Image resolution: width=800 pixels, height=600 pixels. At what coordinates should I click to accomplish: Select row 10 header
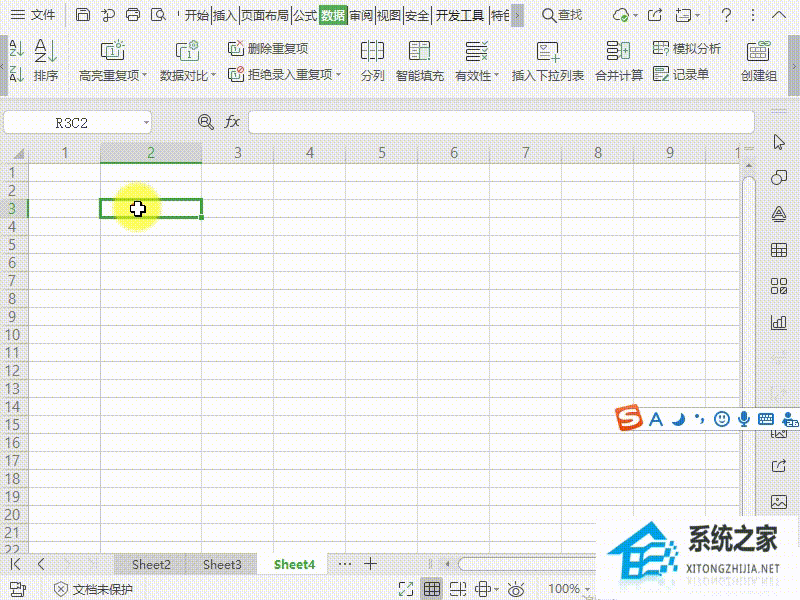(13, 335)
